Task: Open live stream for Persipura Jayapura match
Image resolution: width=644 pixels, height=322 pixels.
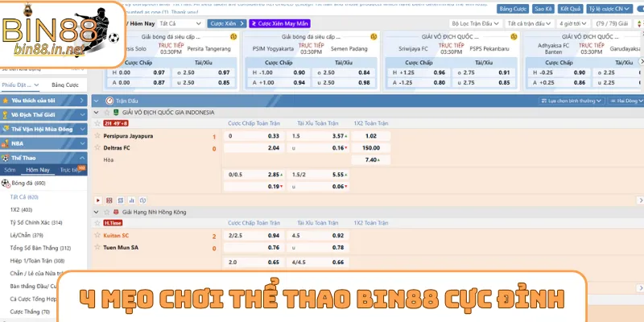Action: click(97, 200)
